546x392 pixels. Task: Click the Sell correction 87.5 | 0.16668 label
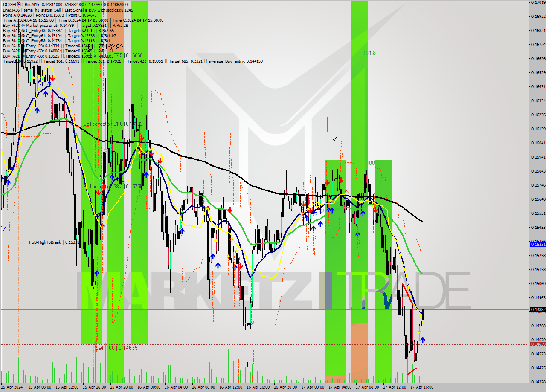pyautogui.click(x=114, y=55)
